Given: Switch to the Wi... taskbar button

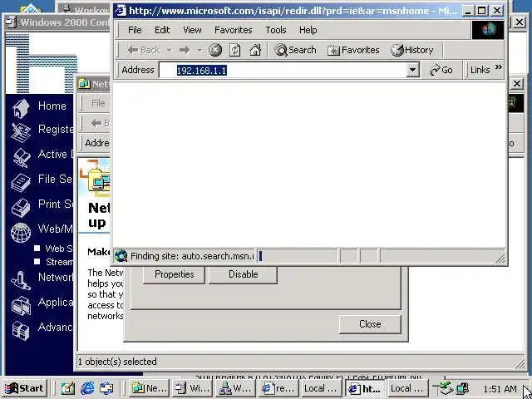Looking at the screenshot, I should click(192, 388).
